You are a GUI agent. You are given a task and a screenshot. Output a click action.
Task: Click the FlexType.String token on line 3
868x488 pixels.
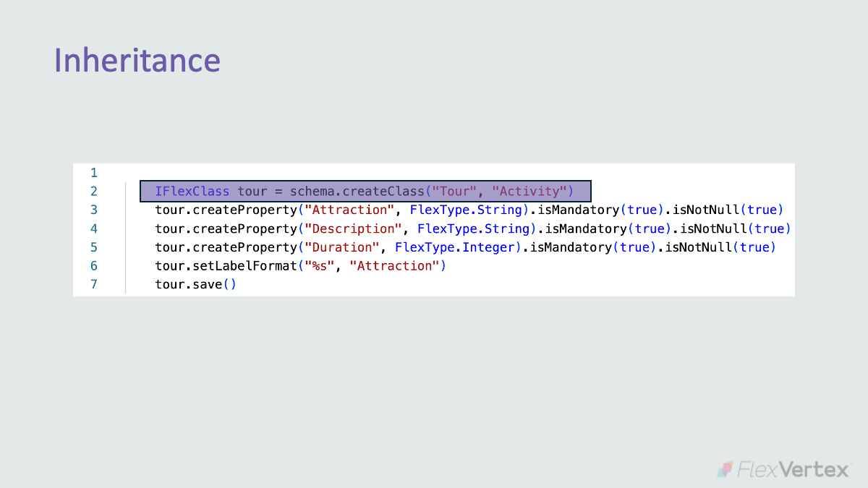(x=467, y=210)
